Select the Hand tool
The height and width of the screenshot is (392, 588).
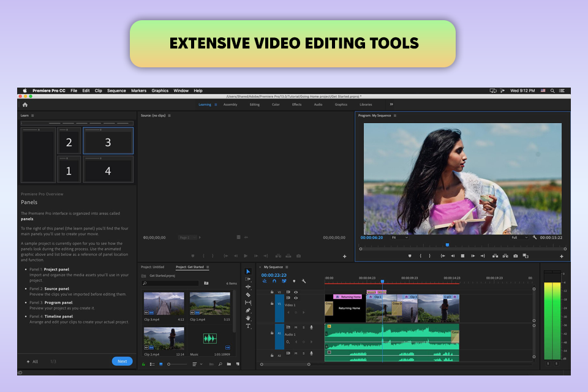point(248,318)
